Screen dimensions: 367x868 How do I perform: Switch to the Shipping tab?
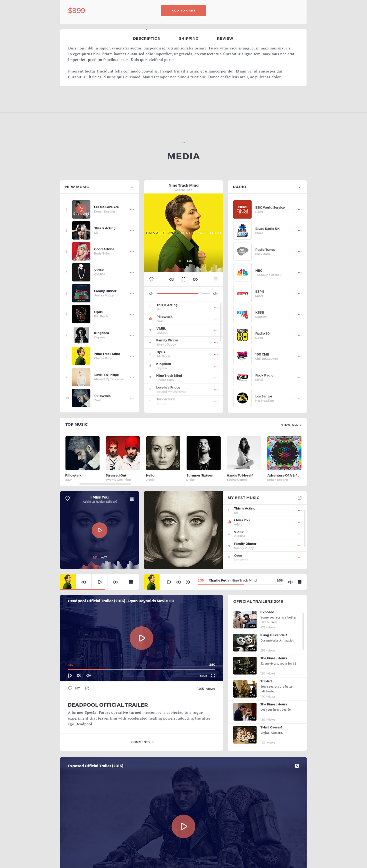click(189, 38)
